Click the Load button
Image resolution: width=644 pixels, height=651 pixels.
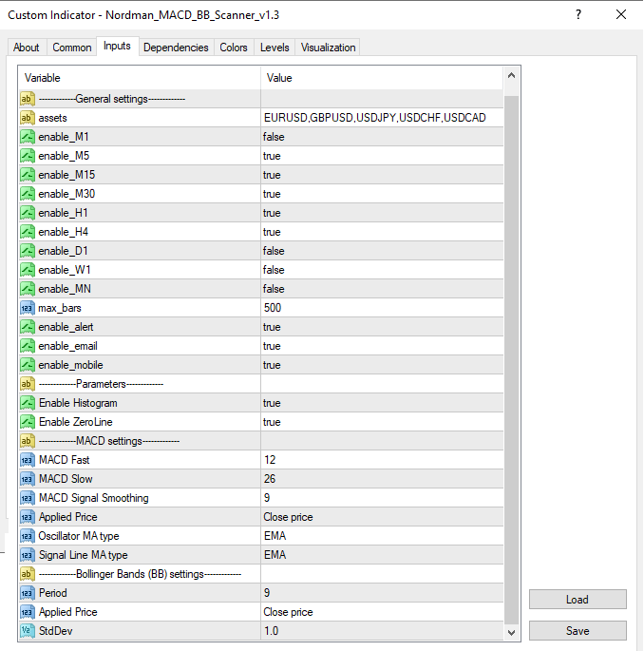[x=578, y=600]
